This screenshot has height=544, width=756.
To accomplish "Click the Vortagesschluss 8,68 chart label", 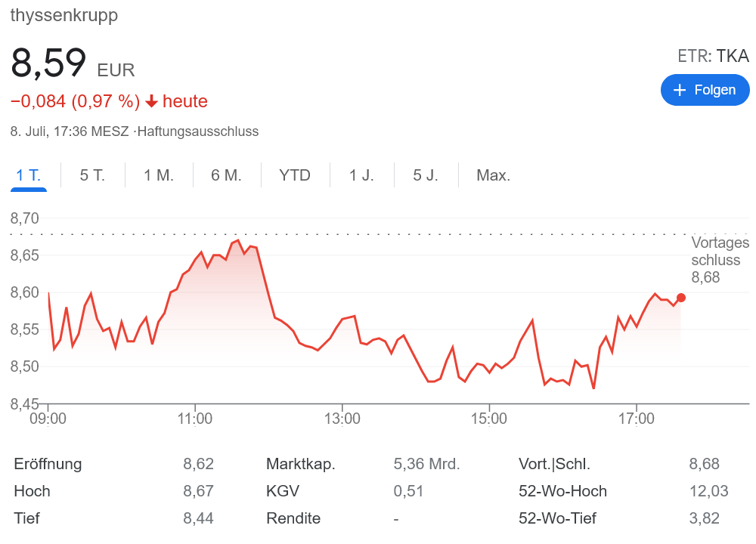I will (x=718, y=260).
